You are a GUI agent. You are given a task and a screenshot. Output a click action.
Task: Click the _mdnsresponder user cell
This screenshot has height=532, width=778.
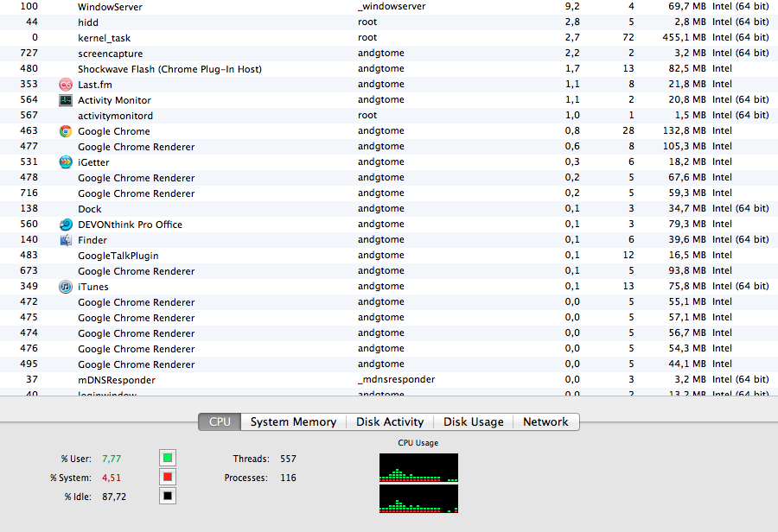tap(396, 379)
